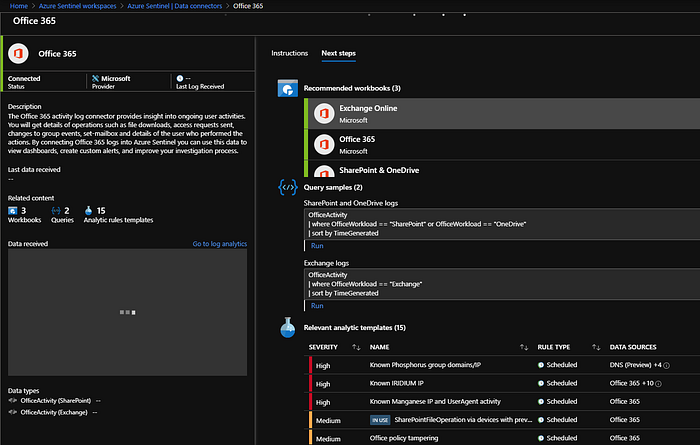Click the Query samples code icon

(x=288, y=187)
